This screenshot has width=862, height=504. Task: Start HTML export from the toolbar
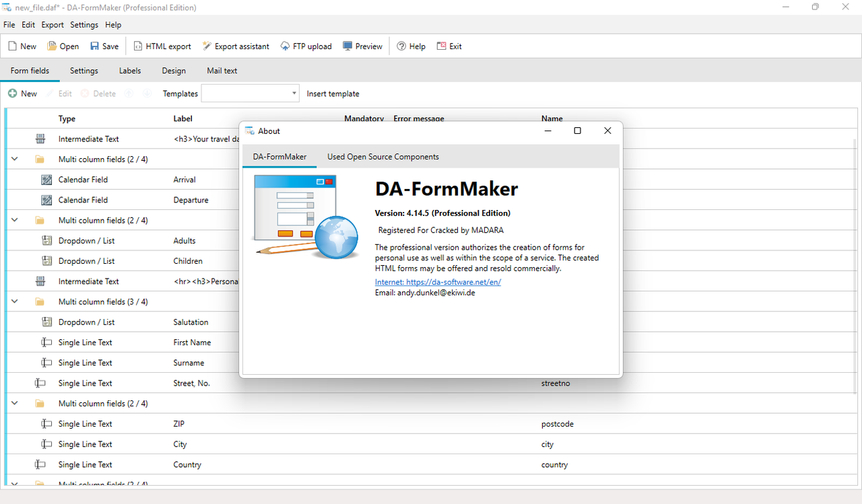162,46
